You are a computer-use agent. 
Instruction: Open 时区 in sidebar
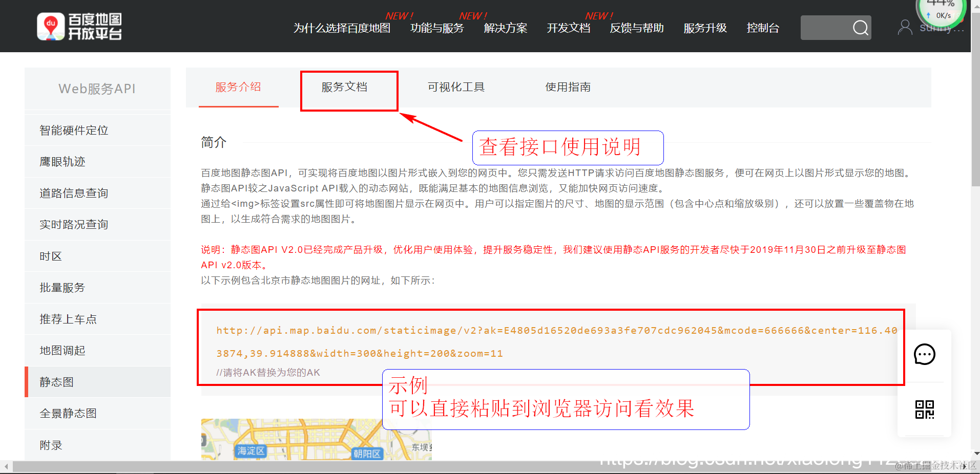tap(97, 256)
